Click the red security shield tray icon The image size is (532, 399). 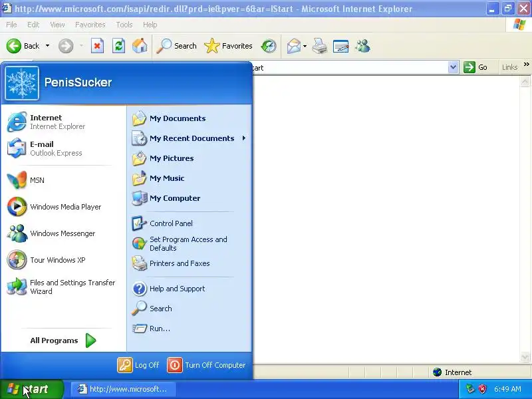(x=482, y=389)
